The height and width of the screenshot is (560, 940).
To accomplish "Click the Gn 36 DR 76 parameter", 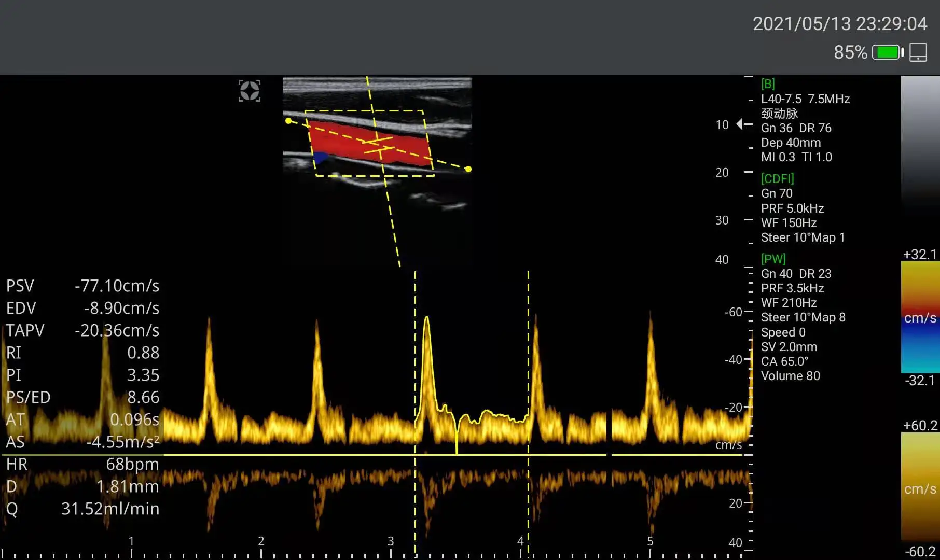I will 796,128.
